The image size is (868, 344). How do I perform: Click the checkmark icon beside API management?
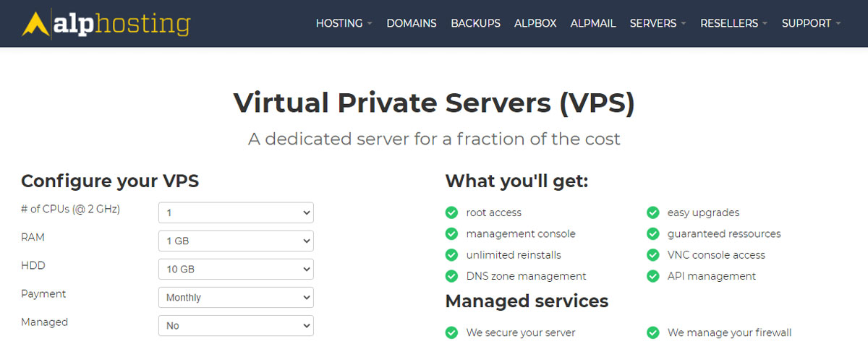(x=653, y=276)
